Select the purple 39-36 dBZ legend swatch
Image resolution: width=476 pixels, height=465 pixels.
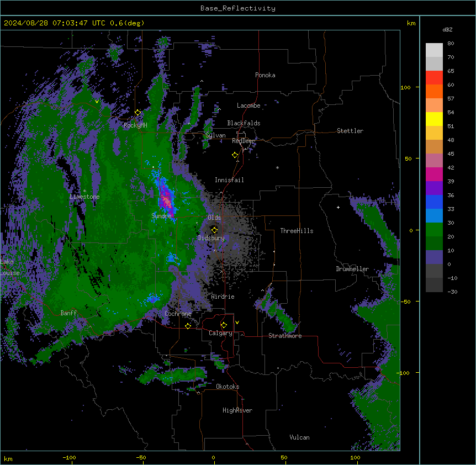pyautogui.click(x=434, y=188)
